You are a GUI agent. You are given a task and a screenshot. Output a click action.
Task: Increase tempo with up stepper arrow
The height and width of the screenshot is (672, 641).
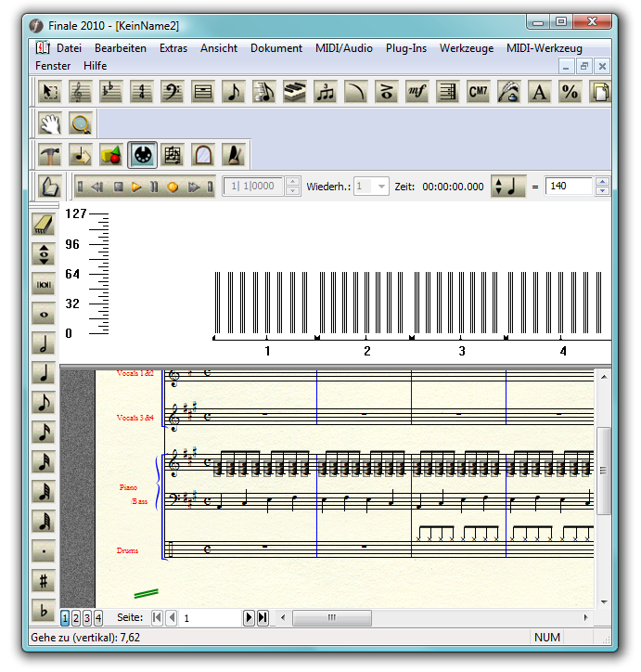tap(602, 182)
